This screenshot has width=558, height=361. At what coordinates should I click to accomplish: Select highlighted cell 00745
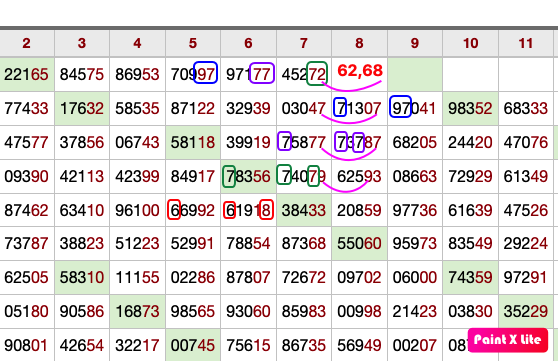(x=193, y=345)
